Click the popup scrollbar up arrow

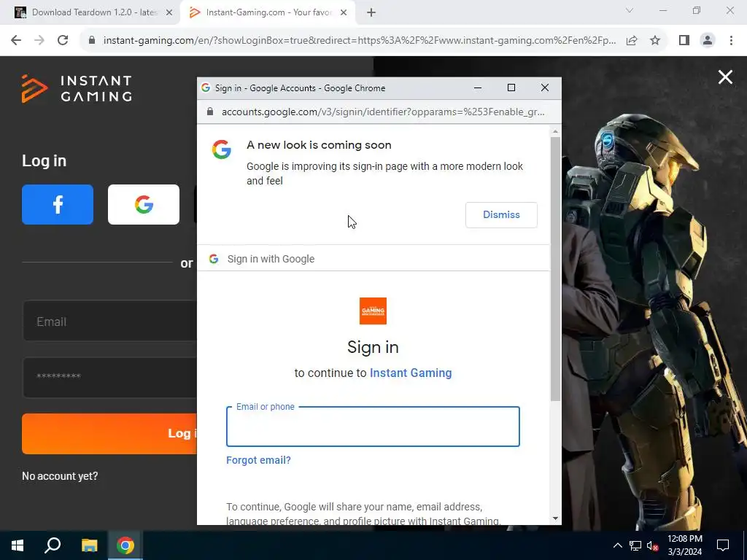pos(555,131)
